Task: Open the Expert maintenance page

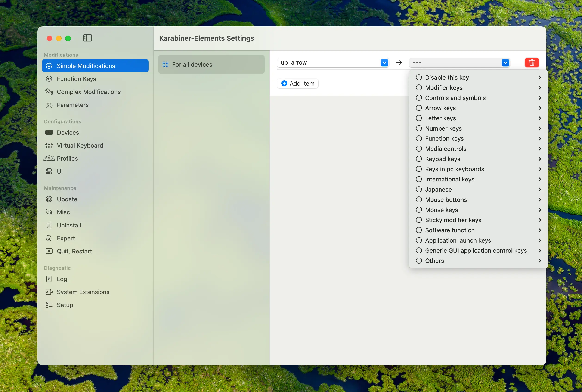Action: tap(95, 238)
